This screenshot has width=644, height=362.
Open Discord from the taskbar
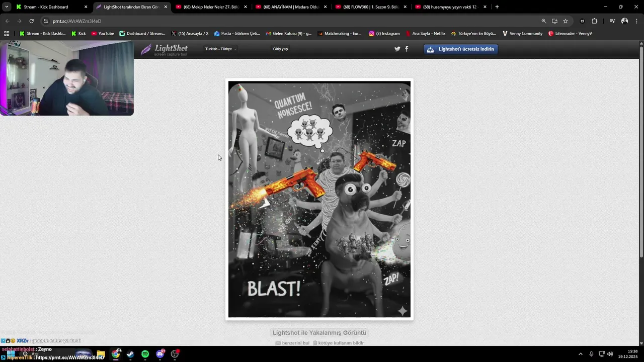tap(160, 354)
